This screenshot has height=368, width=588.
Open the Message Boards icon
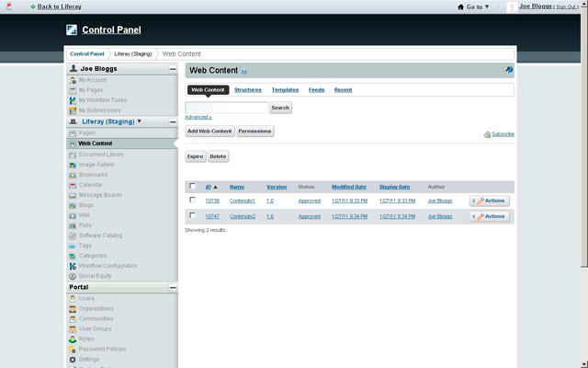point(73,195)
